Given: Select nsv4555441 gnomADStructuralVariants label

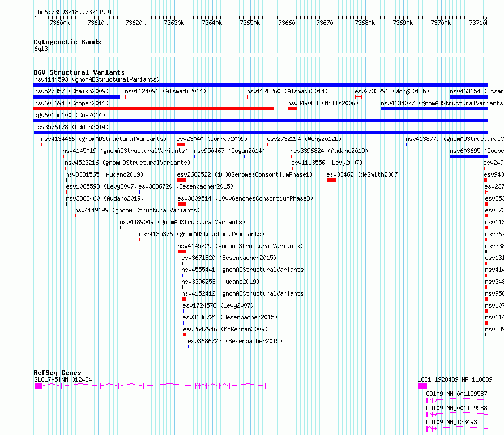Looking at the screenshot, I should pyautogui.click(x=244, y=270).
